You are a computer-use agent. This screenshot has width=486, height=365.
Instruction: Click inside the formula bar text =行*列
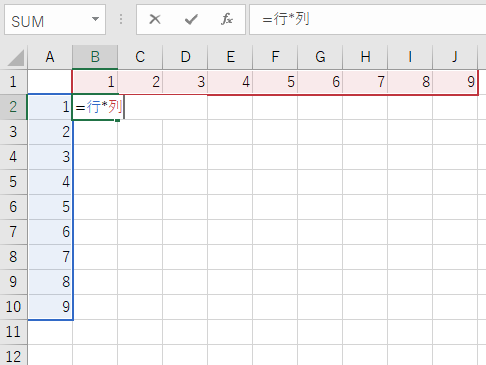(286, 19)
